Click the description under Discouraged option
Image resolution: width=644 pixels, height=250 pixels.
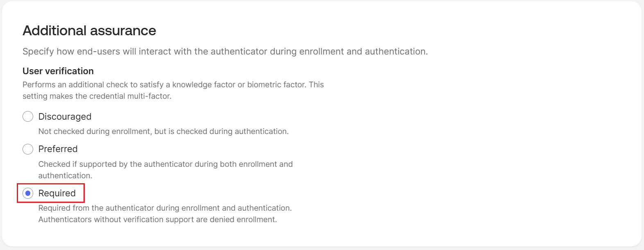pos(163,132)
